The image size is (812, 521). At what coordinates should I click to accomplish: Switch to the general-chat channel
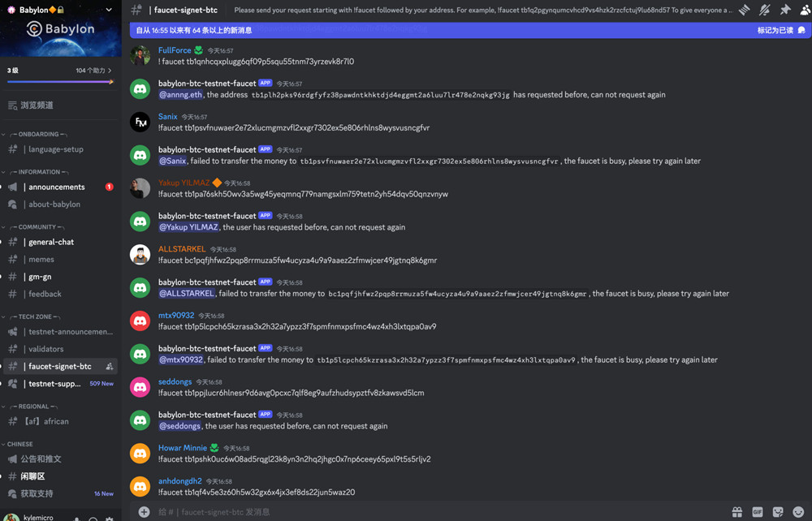[x=50, y=242]
